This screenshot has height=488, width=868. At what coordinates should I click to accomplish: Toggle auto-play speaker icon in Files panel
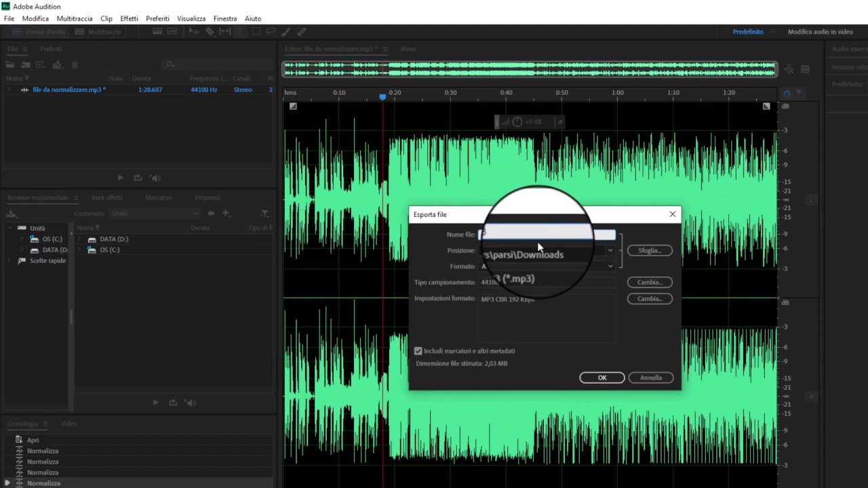coord(155,178)
